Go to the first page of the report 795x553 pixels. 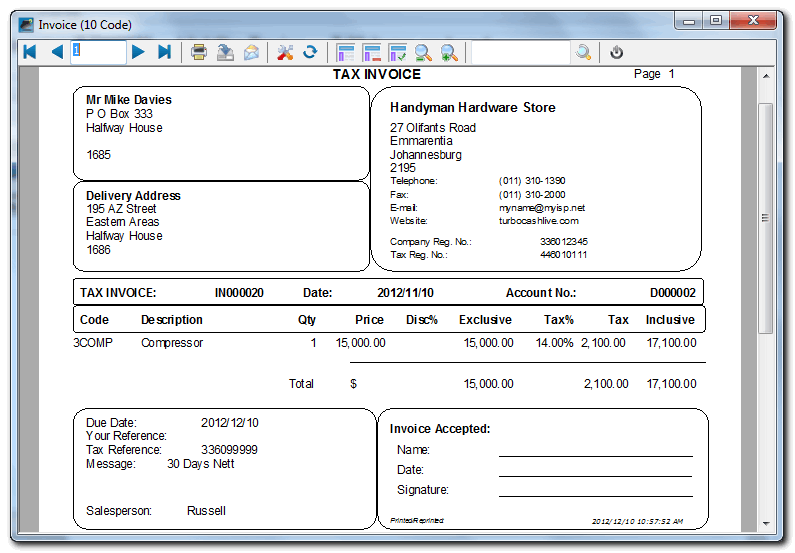30,52
